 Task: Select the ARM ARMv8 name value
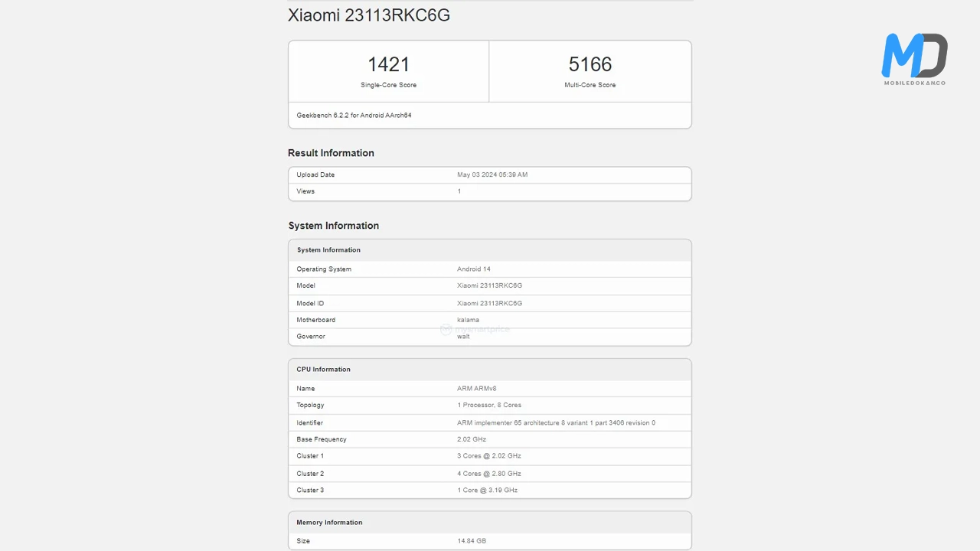click(x=476, y=389)
